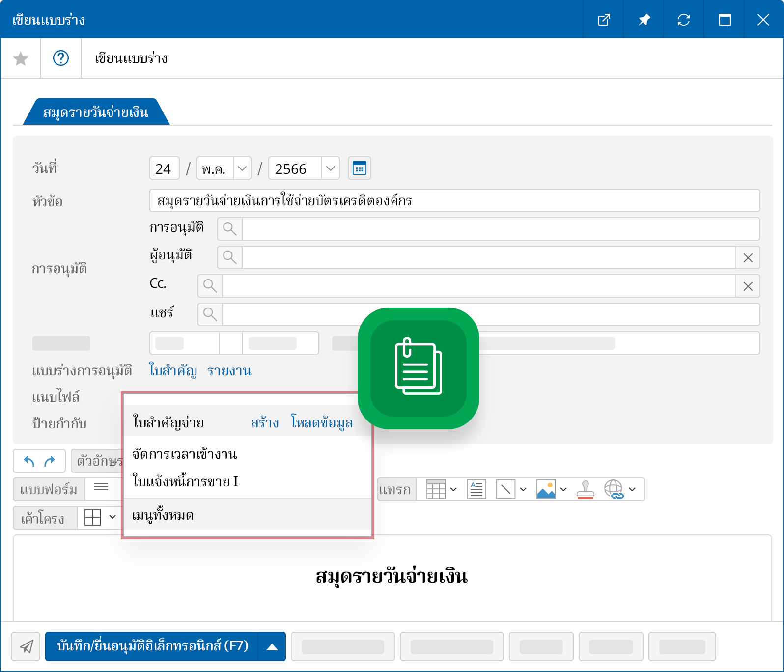
Task: Pin the เขียนแบบร่าง window
Action: (644, 20)
